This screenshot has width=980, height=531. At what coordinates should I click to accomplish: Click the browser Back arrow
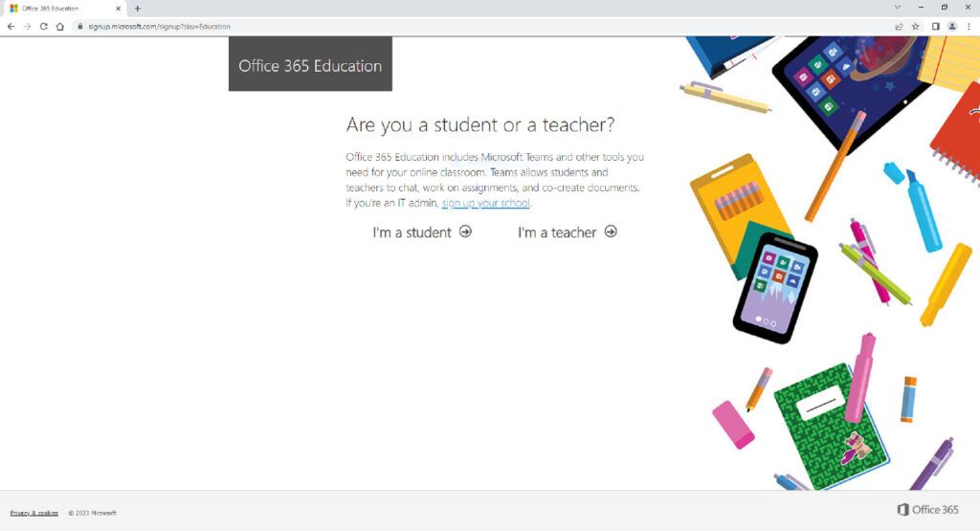click(x=11, y=27)
